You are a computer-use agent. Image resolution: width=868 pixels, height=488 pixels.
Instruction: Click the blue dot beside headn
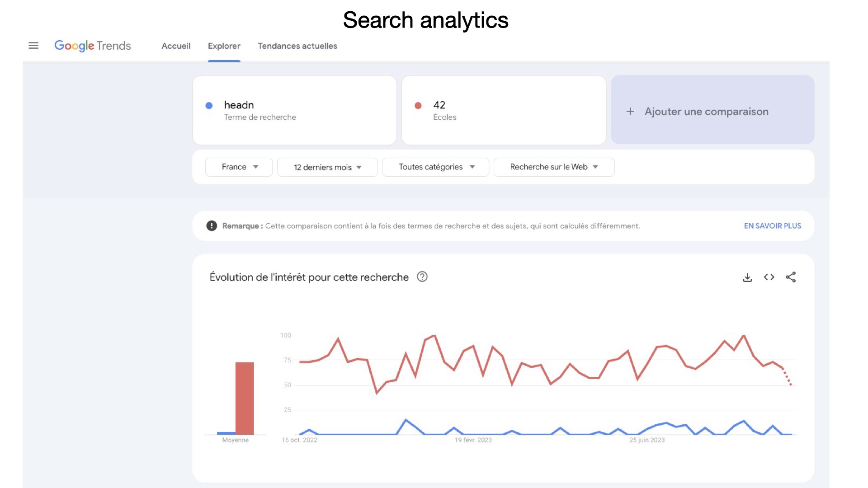point(209,106)
